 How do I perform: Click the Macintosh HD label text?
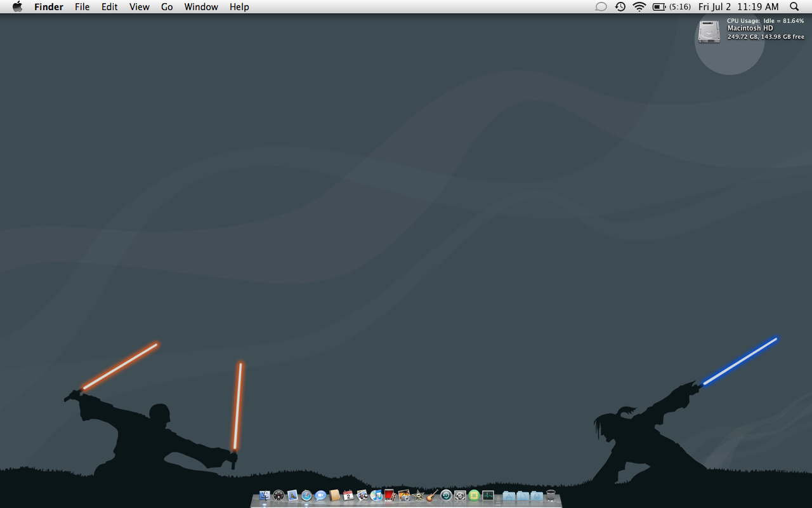(750, 29)
